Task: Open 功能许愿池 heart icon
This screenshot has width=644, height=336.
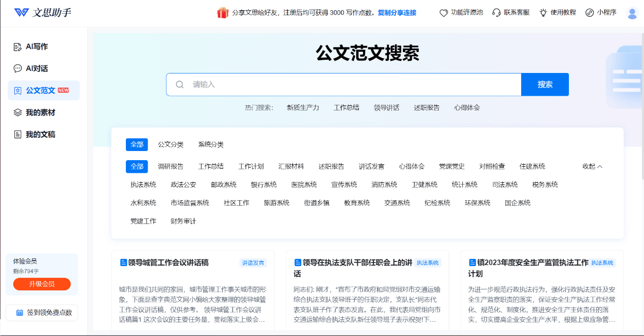Action: tap(444, 13)
